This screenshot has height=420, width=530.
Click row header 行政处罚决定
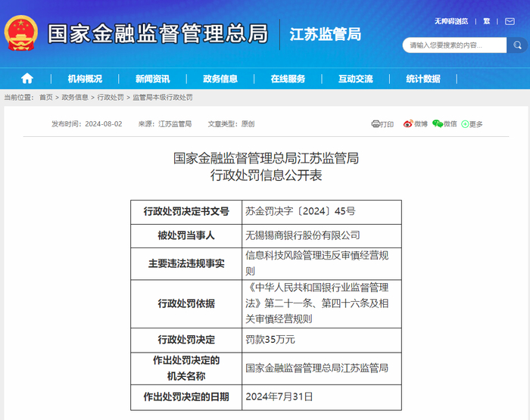coord(186,340)
